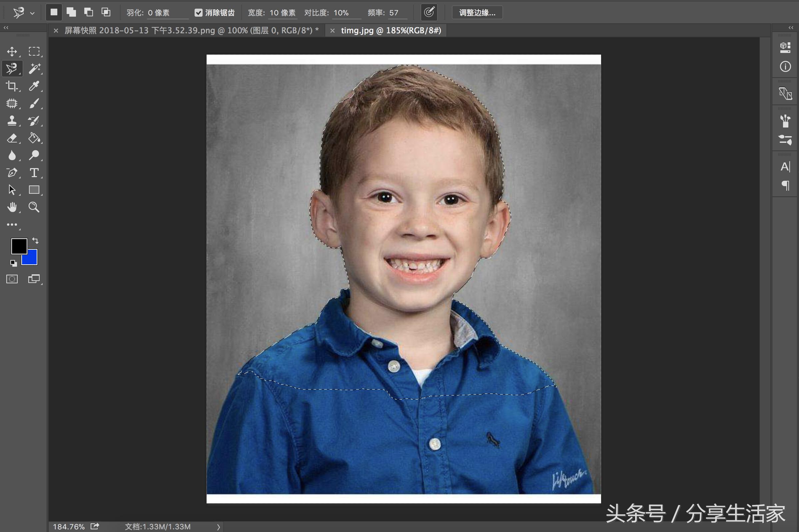Select the Brush tool

[x=34, y=104]
